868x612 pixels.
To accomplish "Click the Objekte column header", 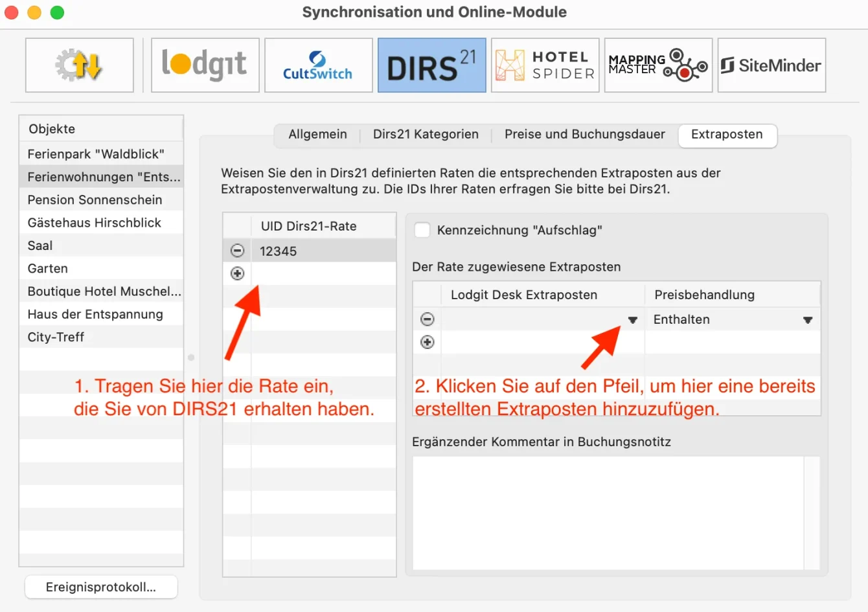I will [x=101, y=129].
